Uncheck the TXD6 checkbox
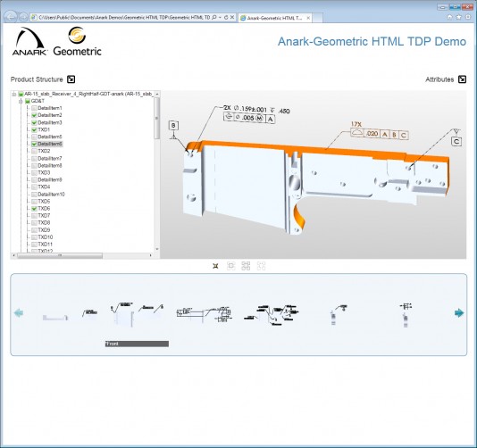This screenshot has width=477, height=448. coord(34,209)
